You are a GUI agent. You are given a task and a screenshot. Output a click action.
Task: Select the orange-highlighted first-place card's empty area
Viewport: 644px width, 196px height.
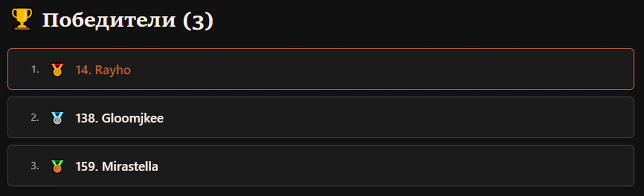point(375,69)
